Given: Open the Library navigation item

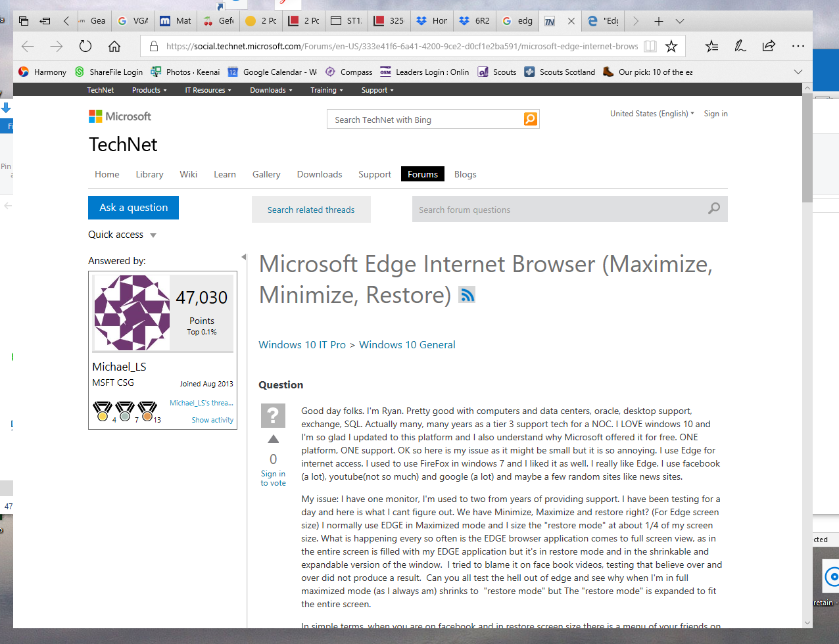Looking at the screenshot, I should pos(149,174).
